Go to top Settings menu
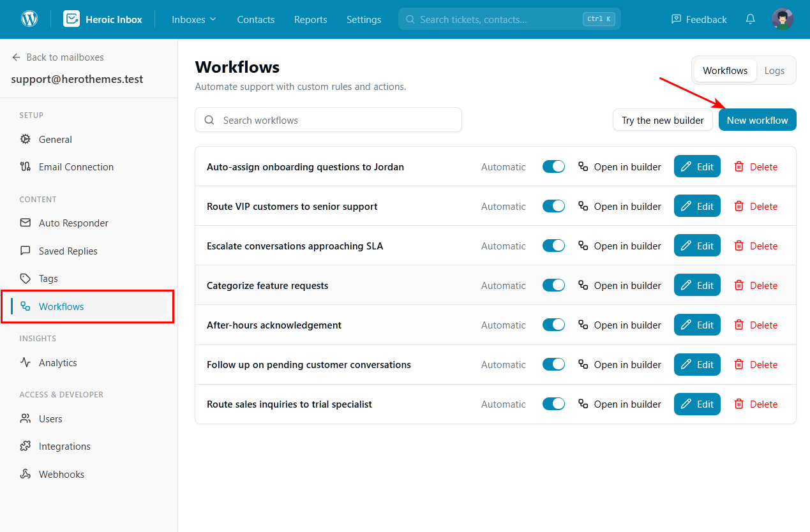 (x=364, y=19)
